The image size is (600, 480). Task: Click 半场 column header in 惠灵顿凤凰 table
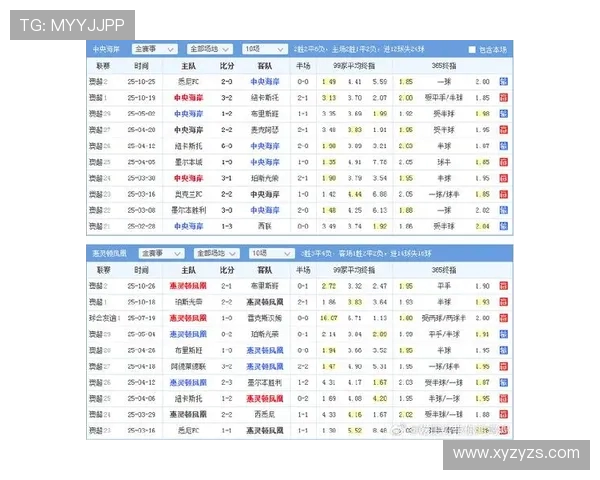tap(303, 270)
